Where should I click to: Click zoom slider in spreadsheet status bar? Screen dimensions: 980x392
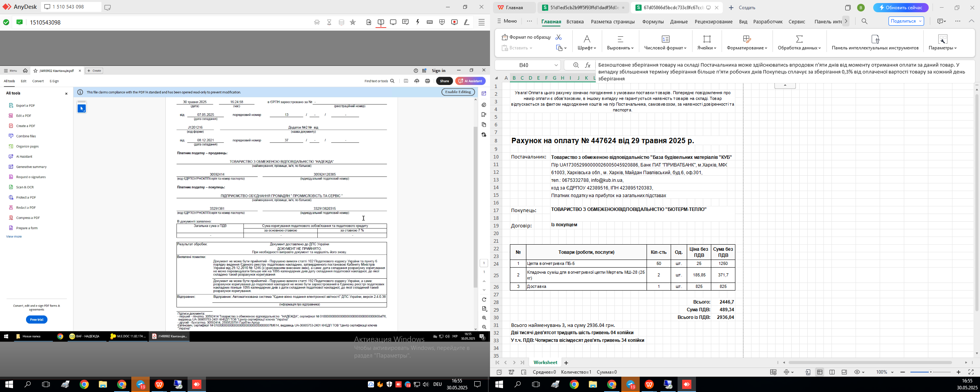[x=931, y=372]
